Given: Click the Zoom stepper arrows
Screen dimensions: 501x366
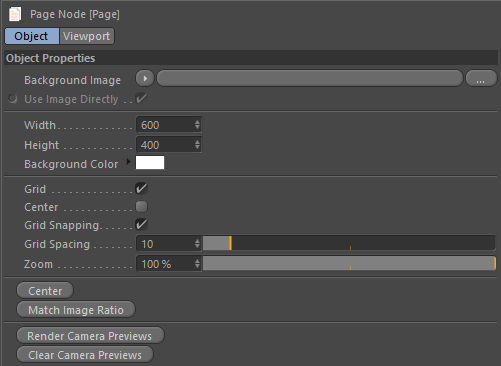Looking at the screenshot, I should click(197, 264).
